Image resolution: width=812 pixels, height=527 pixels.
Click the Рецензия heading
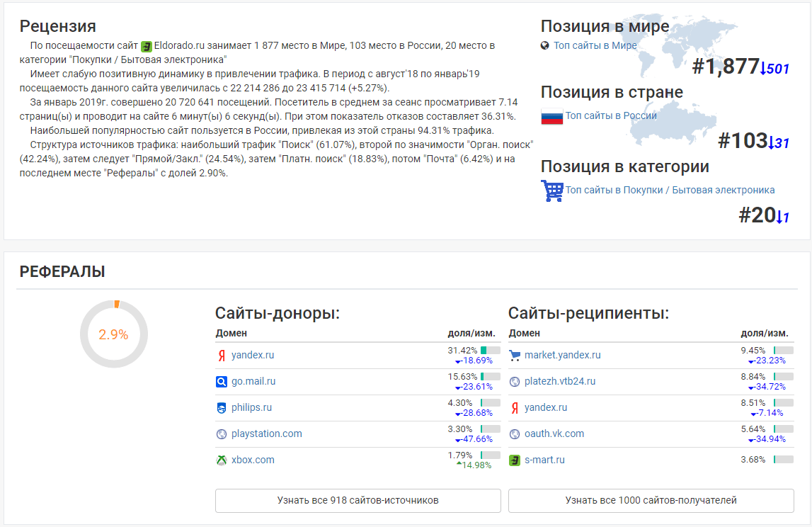[57, 26]
